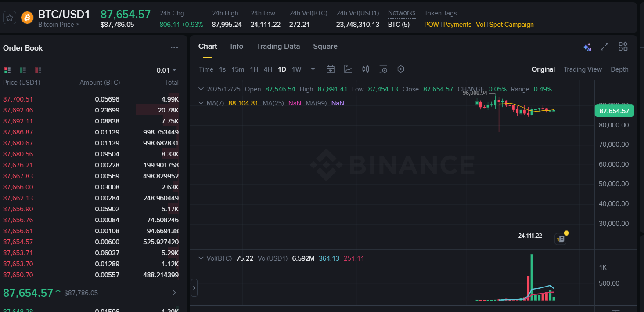
Task: Open the layout grid widget icon
Action: pyautogui.click(x=623, y=47)
